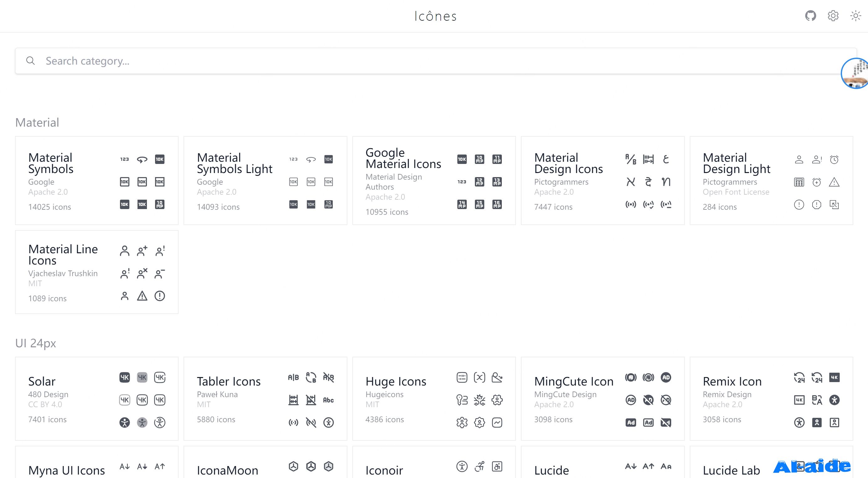
Task: Click the filled 4K icon in Solar
Action: [x=125, y=377]
